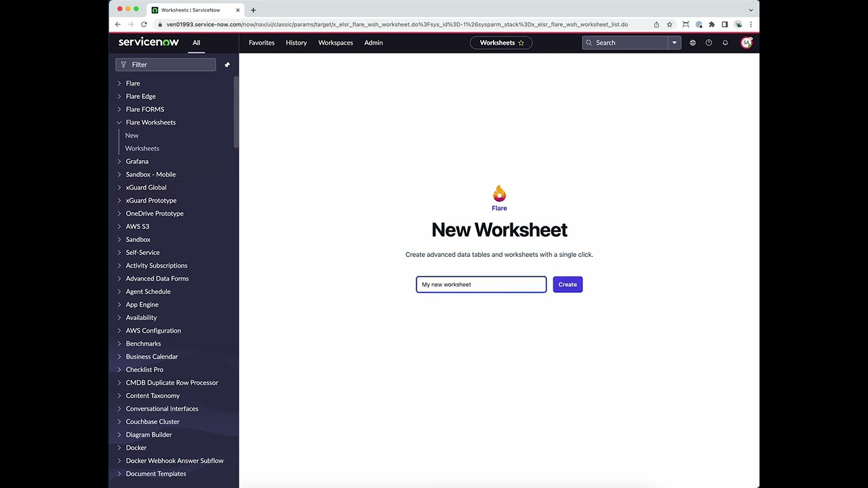Toggle the browser side panel icon
Image resolution: width=868 pixels, height=488 pixels.
(725, 24)
